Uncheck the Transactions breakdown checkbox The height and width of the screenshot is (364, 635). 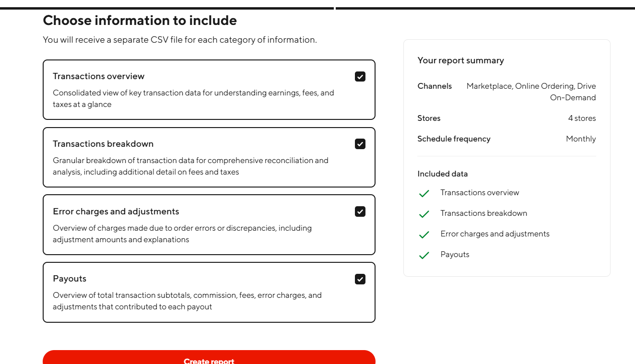click(360, 144)
